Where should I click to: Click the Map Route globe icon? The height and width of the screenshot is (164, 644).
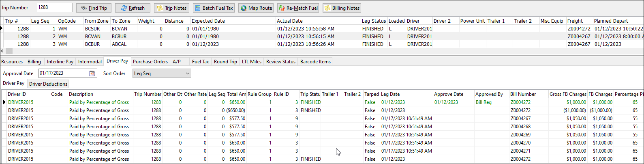244,8
